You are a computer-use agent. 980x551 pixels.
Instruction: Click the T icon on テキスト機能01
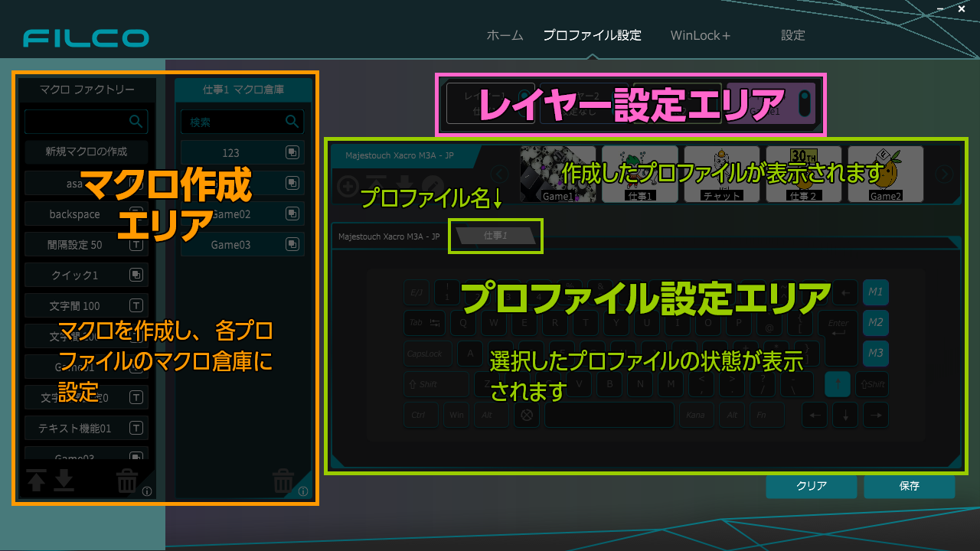click(136, 428)
